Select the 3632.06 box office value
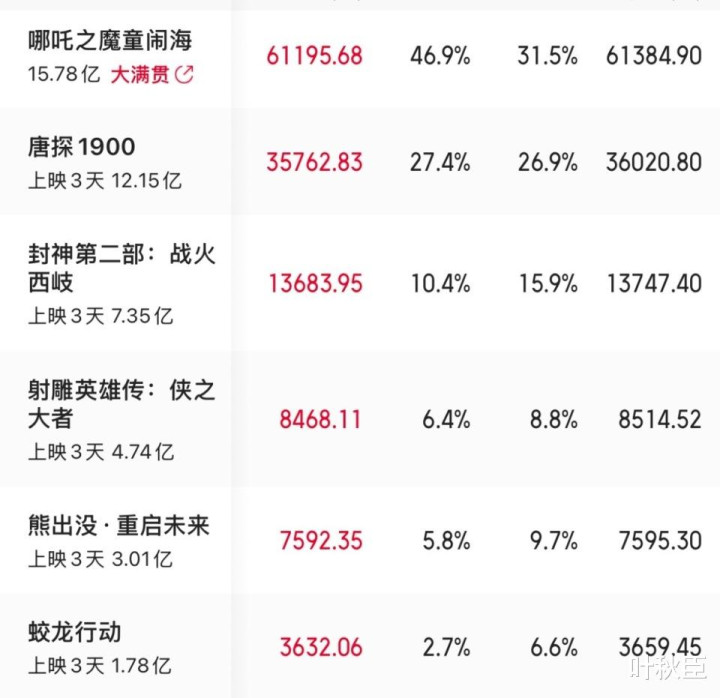This screenshot has width=720, height=698. [321, 647]
